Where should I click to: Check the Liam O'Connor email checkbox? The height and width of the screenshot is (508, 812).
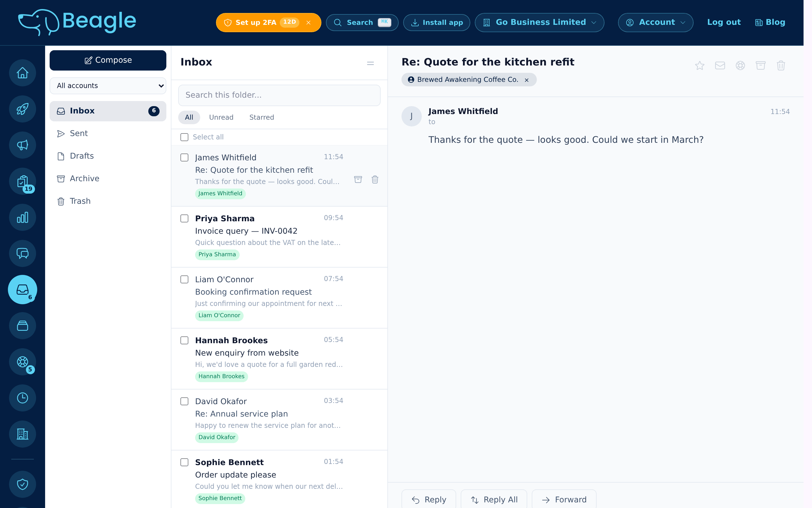click(x=184, y=279)
